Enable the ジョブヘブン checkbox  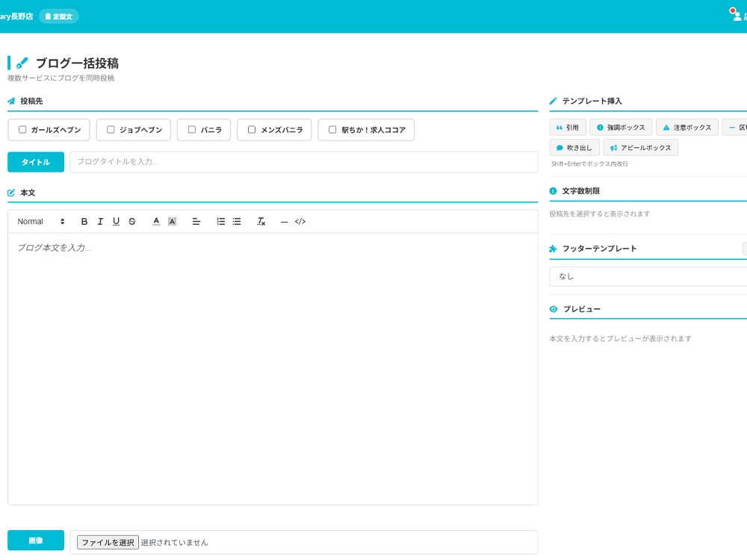pyautogui.click(x=111, y=130)
